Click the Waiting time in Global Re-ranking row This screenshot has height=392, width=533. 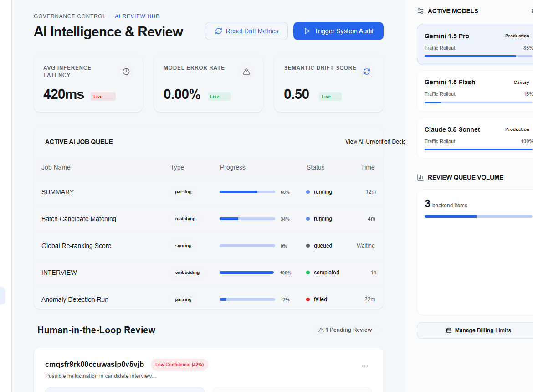coord(365,246)
